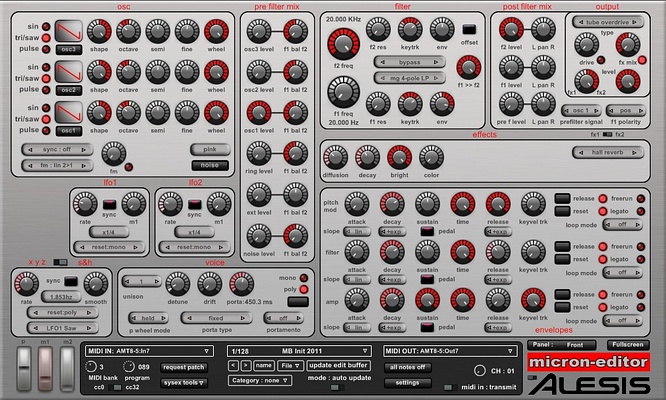Image resolution: width=666 pixels, height=400 pixels.
Task: Click the update edit buffer button
Action: click(338, 366)
